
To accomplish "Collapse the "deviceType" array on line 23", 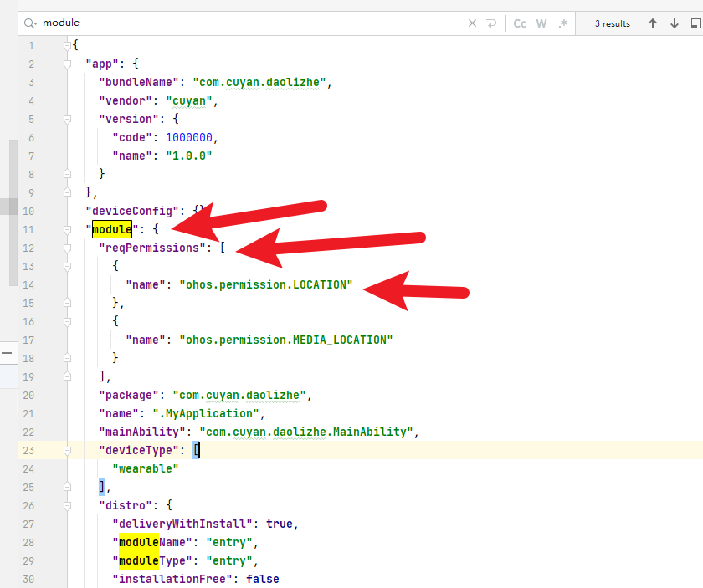I will click(x=67, y=451).
